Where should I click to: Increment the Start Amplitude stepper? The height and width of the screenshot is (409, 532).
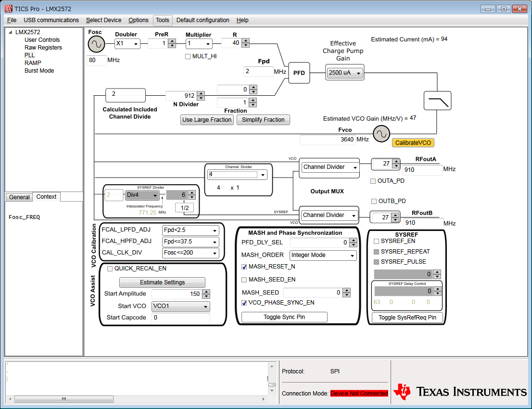[x=206, y=292]
